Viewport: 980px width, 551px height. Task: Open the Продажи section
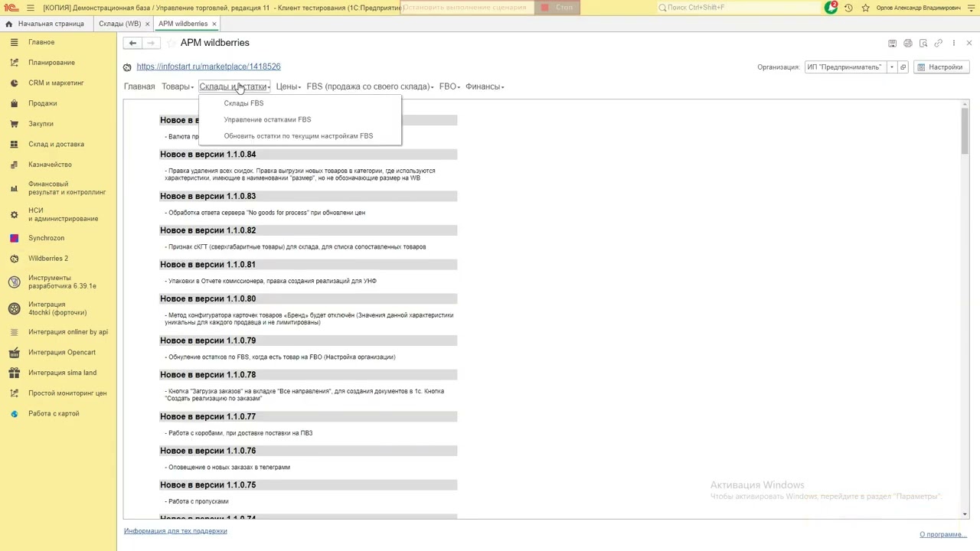pyautogui.click(x=43, y=103)
